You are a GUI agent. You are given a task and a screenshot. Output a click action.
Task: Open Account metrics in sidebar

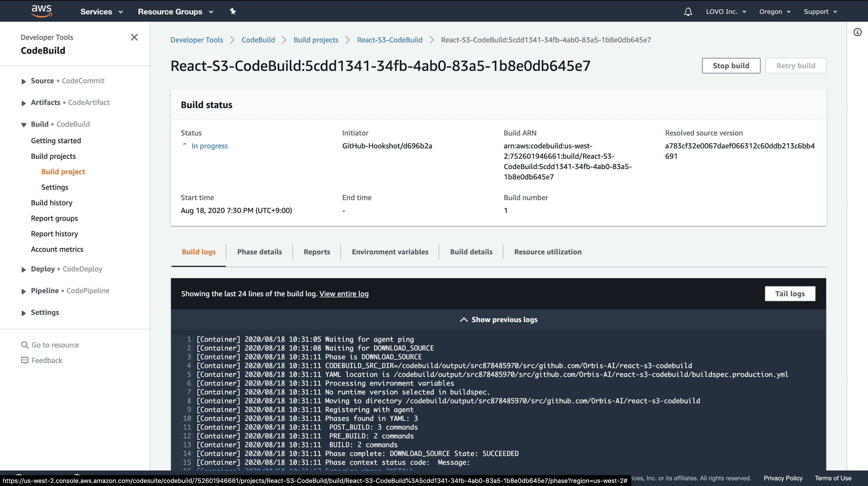pos(57,249)
